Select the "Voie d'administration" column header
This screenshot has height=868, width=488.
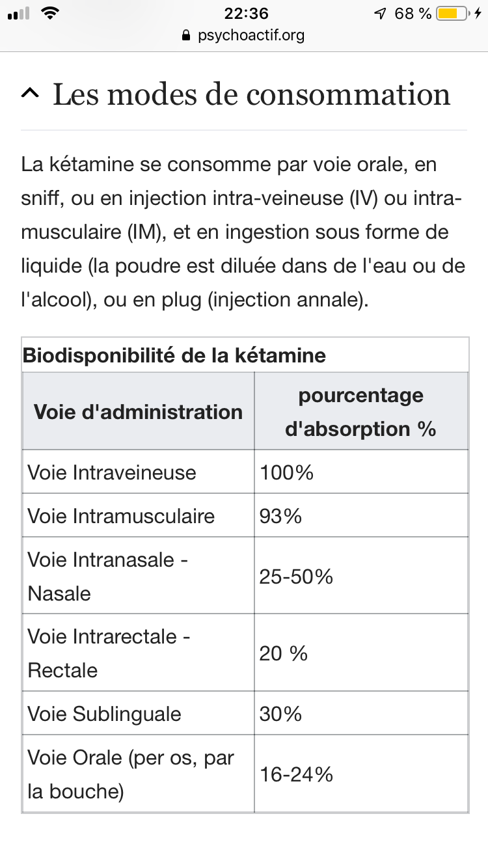tap(138, 412)
